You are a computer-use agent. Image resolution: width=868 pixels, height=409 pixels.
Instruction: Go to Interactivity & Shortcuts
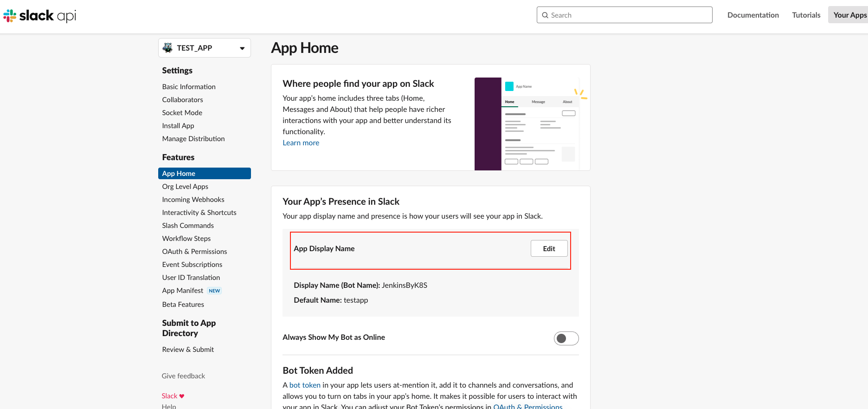tap(199, 213)
